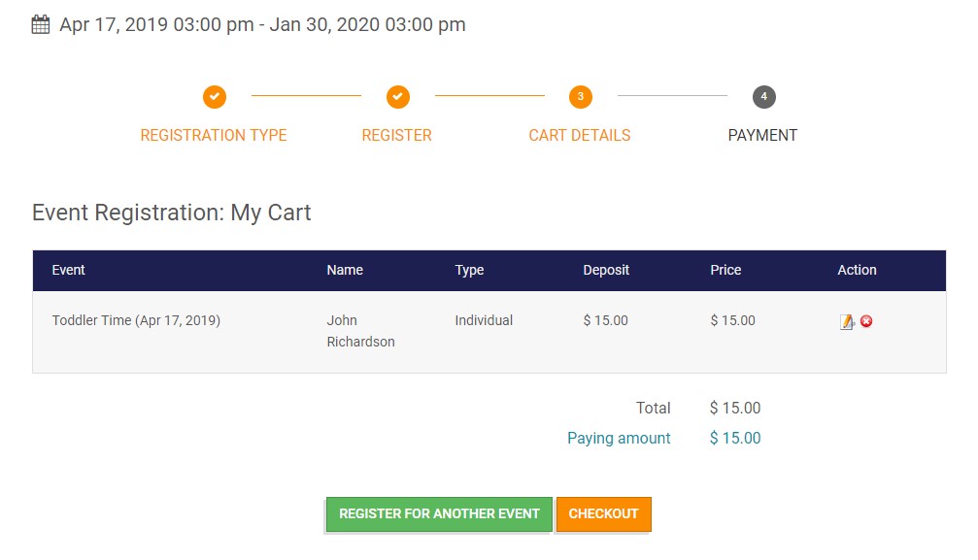Select the John Richardson name cell

click(360, 331)
